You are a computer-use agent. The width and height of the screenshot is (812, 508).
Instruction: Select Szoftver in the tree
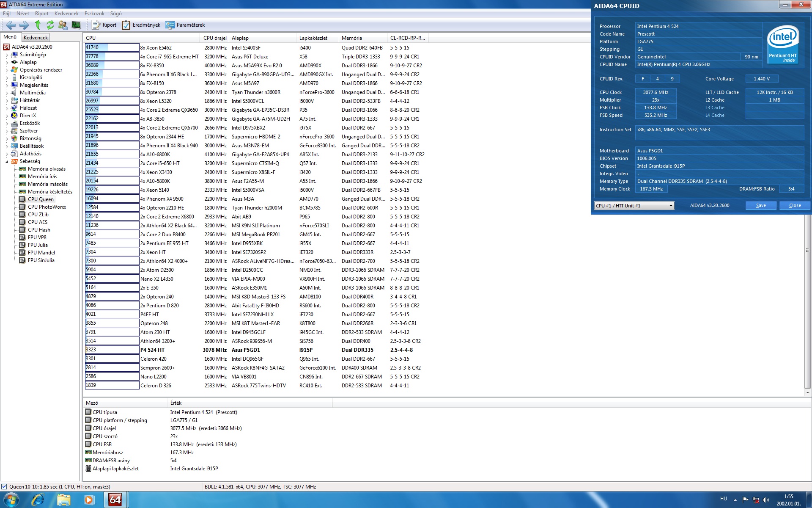[x=29, y=131]
